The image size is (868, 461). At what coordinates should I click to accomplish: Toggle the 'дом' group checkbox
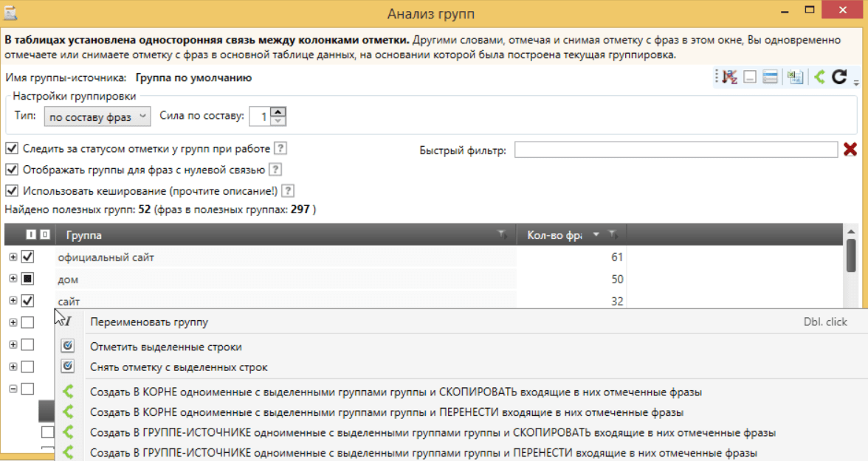click(x=28, y=278)
